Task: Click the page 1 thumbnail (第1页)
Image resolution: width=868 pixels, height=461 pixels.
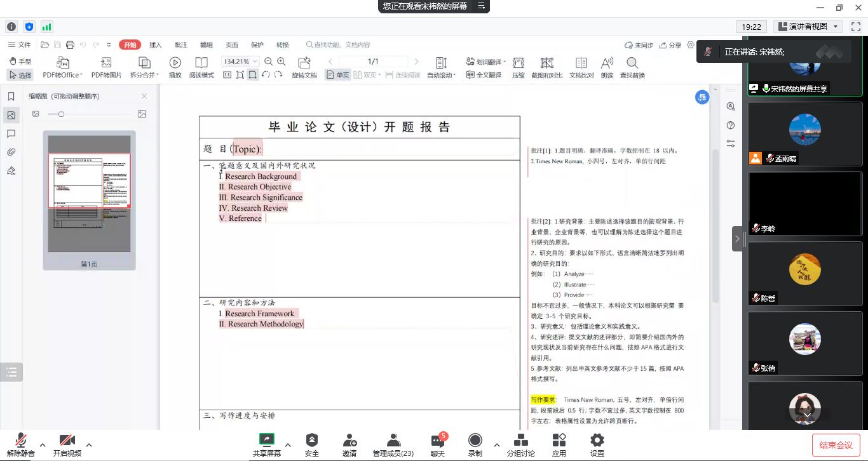Action: click(89, 200)
